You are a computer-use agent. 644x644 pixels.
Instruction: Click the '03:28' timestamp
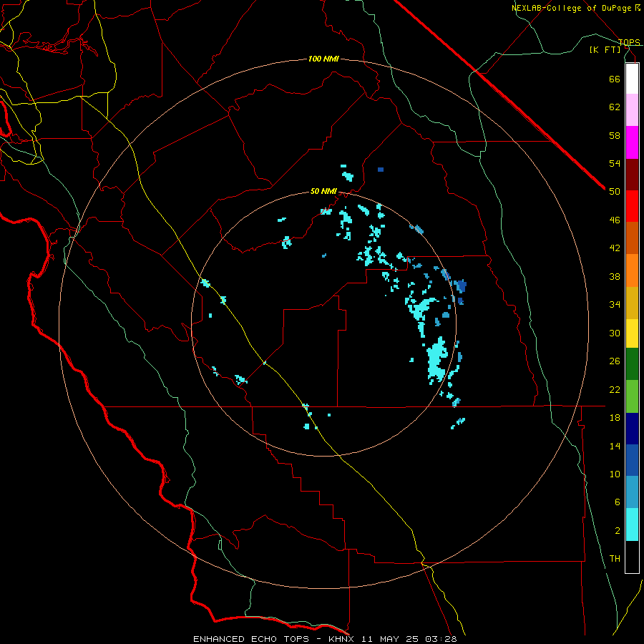pos(441,639)
